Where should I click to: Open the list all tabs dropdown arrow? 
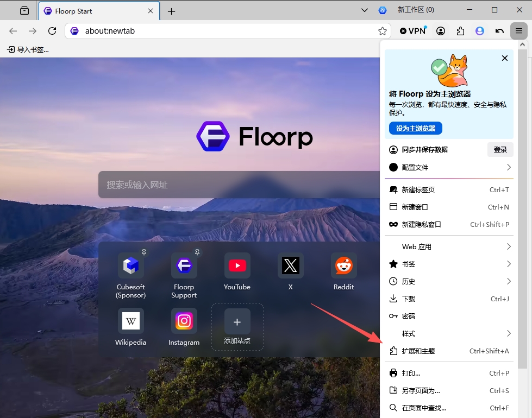click(365, 10)
